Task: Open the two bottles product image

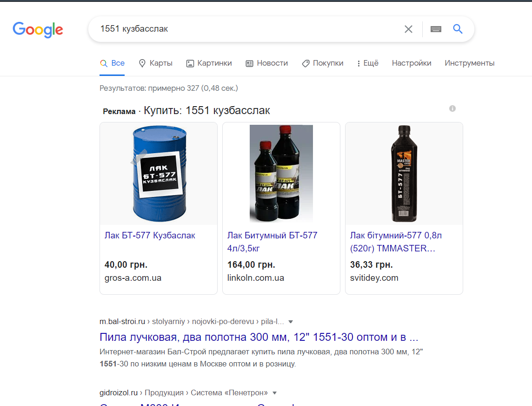Action: [x=281, y=174]
